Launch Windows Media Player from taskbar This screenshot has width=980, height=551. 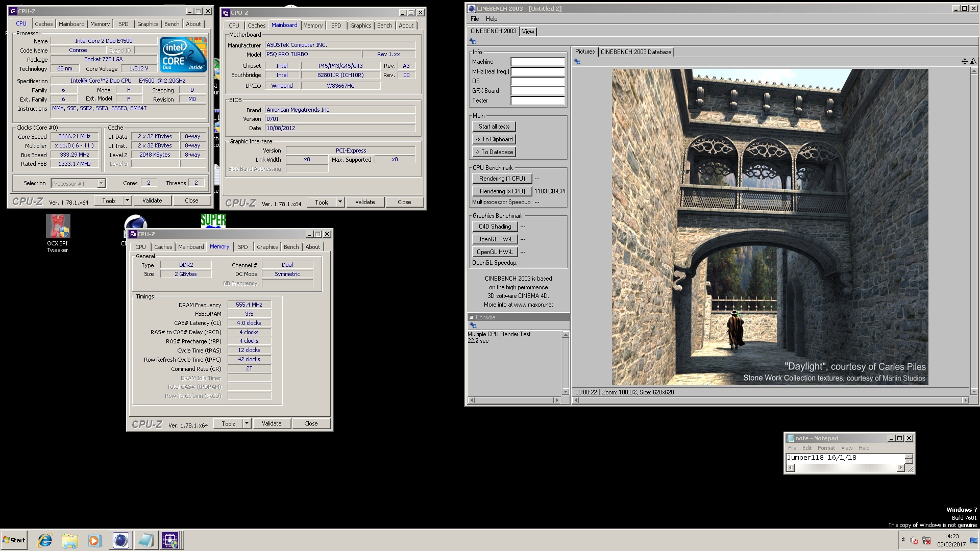(x=94, y=540)
